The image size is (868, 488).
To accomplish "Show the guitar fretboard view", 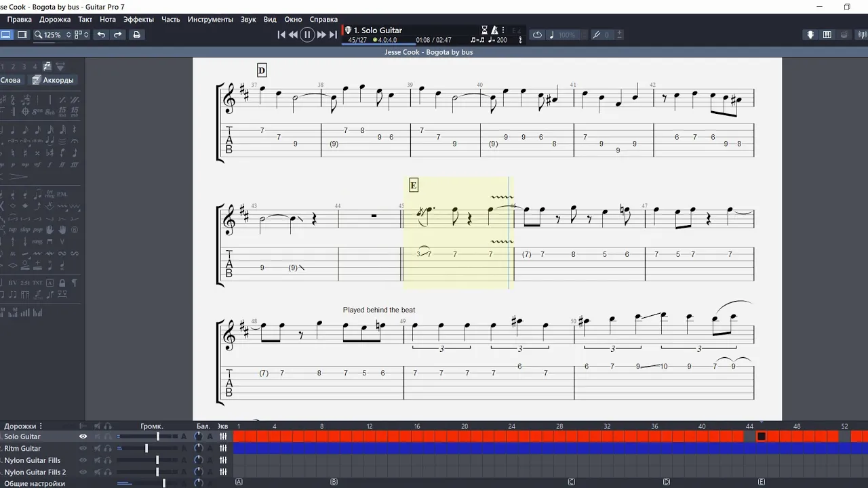I will [x=810, y=35].
